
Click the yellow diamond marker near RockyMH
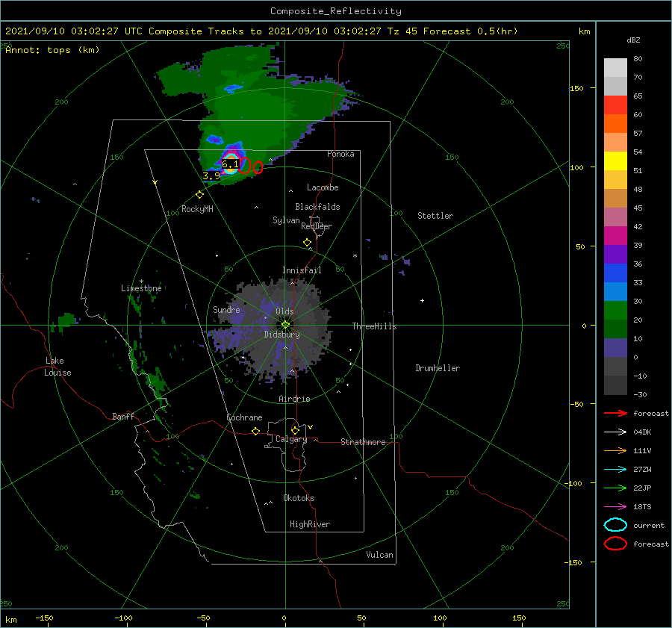point(199,195)
